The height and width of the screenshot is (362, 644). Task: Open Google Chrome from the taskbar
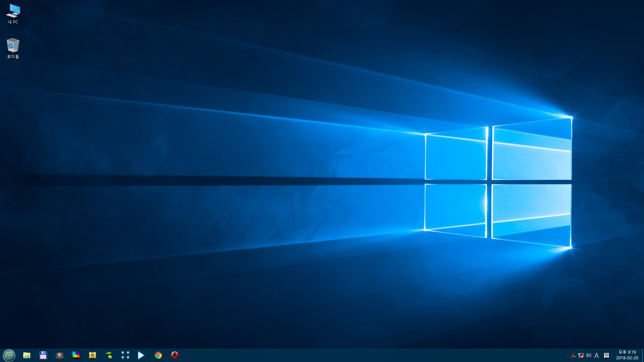pos(158,355)
